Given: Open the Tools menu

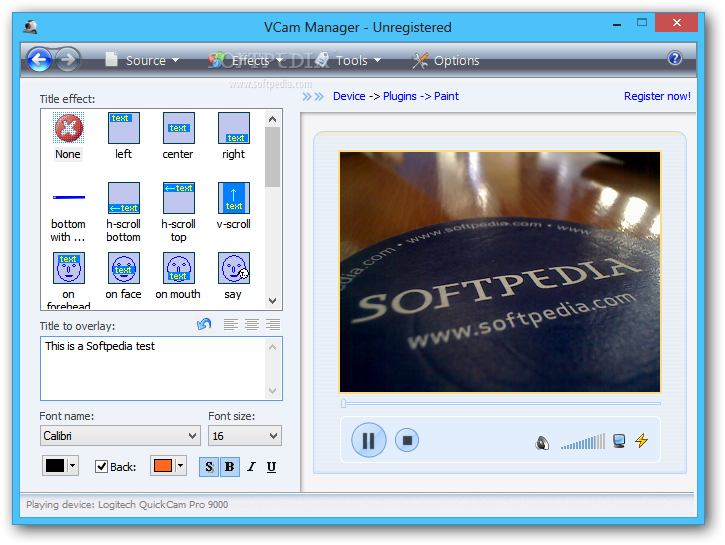Looking at the screenshot, I should 348,60.
